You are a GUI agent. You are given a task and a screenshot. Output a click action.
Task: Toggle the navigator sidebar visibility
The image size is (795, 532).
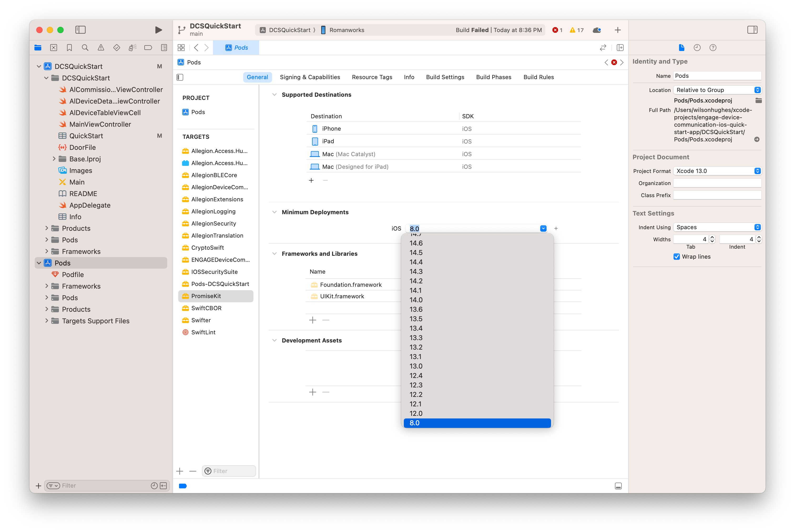[x=80, y=30]
